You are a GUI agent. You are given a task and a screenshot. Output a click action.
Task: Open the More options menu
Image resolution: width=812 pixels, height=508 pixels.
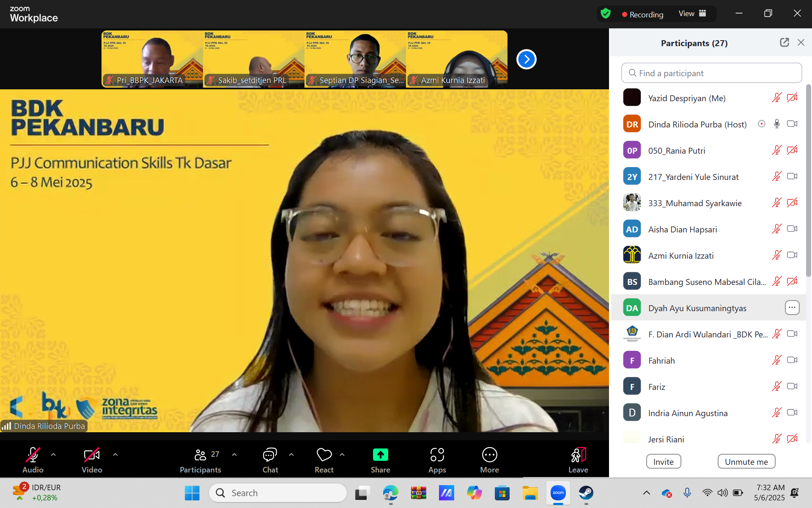pos(489,460)
